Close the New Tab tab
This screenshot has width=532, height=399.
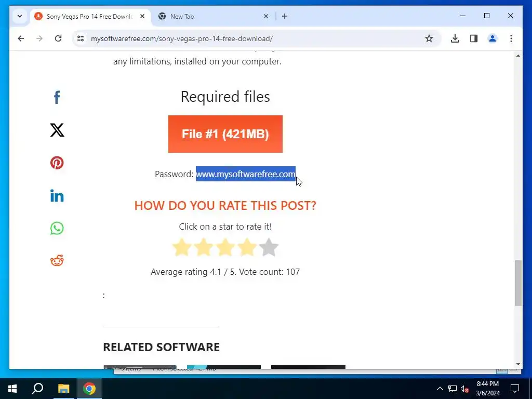pos(266,16)
